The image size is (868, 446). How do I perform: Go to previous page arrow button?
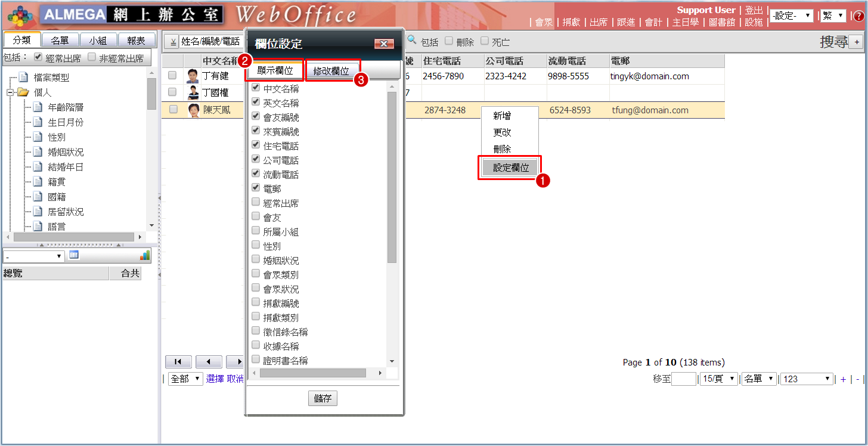tap(209, 362)
